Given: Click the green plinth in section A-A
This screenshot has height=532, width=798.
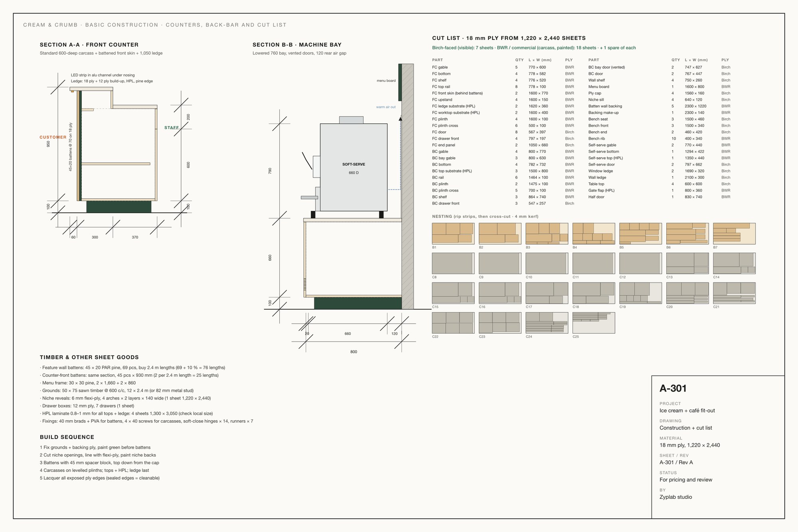Looking at the screenshot, I should pos(119,207).
